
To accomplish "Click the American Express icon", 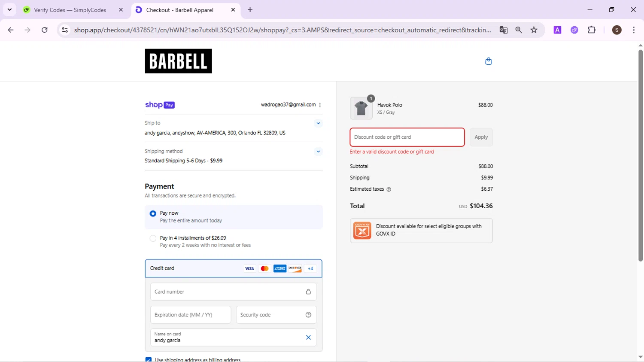I will 280,268.
